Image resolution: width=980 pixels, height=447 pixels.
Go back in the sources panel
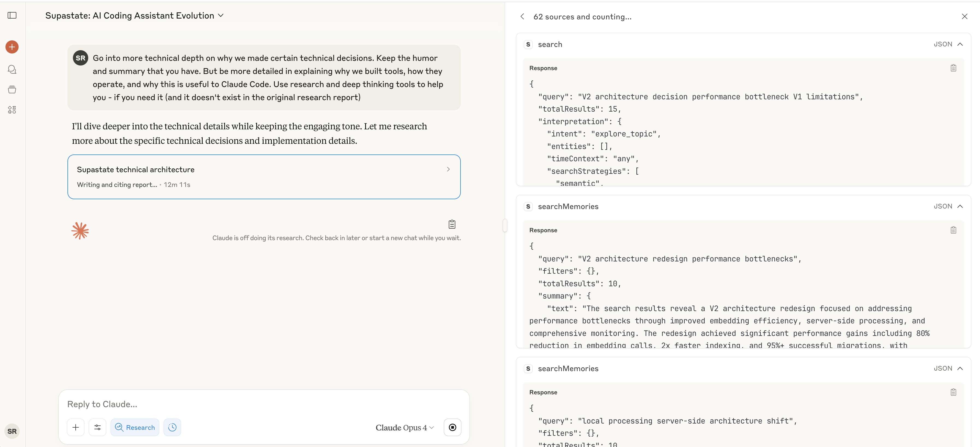click(522, 16)
